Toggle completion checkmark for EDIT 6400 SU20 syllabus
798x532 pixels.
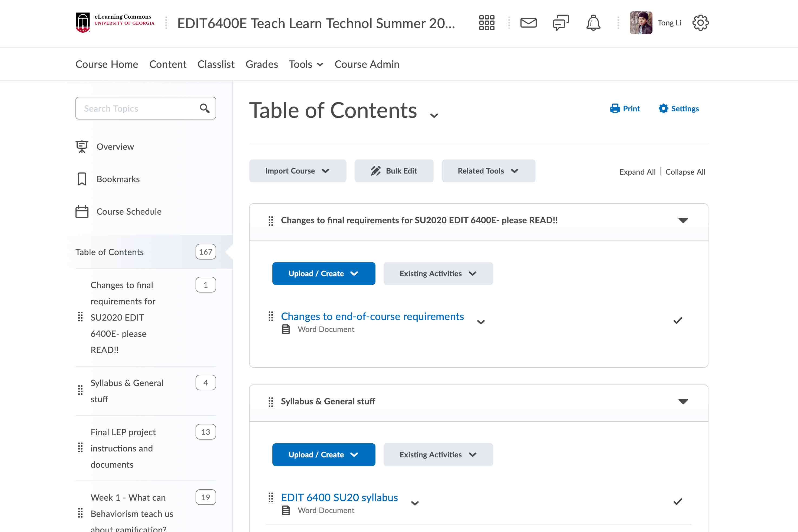point(678,501)
